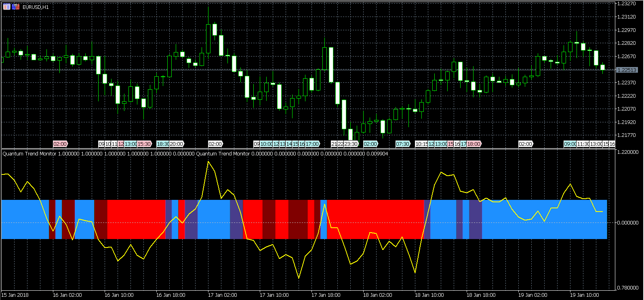The image size is (644, 300).
Task: Click the first pink 02:00 event marker
Action: (60, 144)
